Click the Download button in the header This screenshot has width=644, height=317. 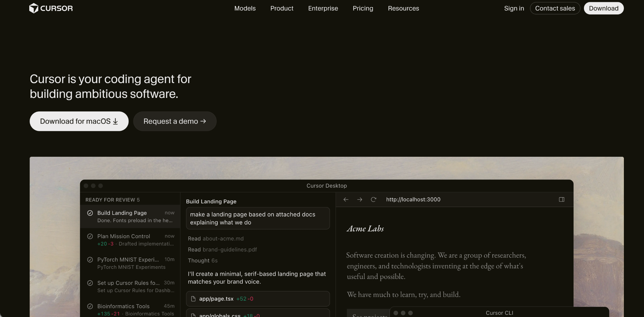click(x=604, y=8)
